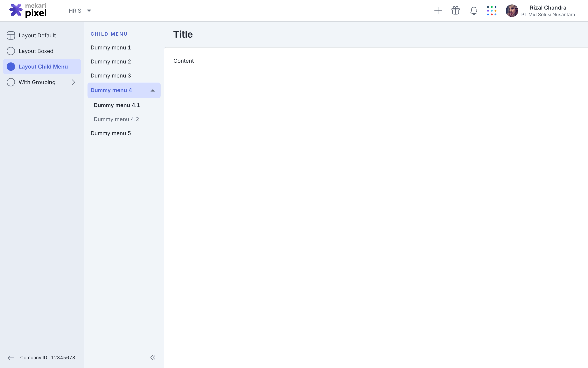Click Rizal Chandra's profile avatar

coord(512,11)
